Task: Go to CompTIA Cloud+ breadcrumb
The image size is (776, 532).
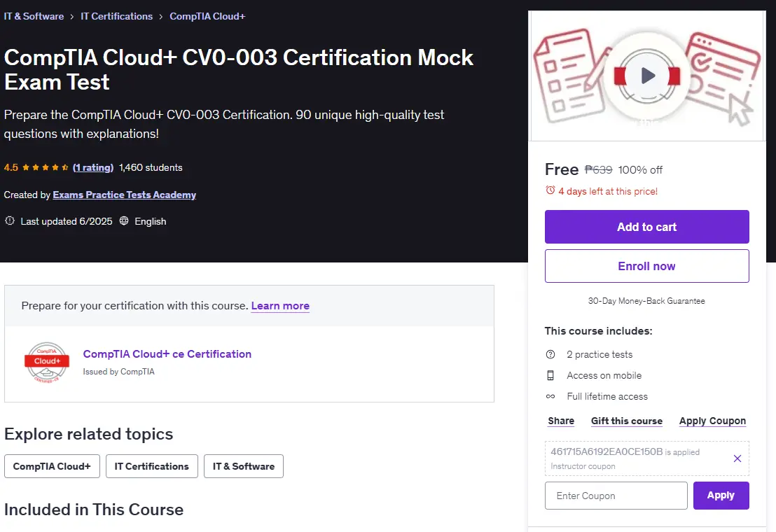Action: coord(207,16)
